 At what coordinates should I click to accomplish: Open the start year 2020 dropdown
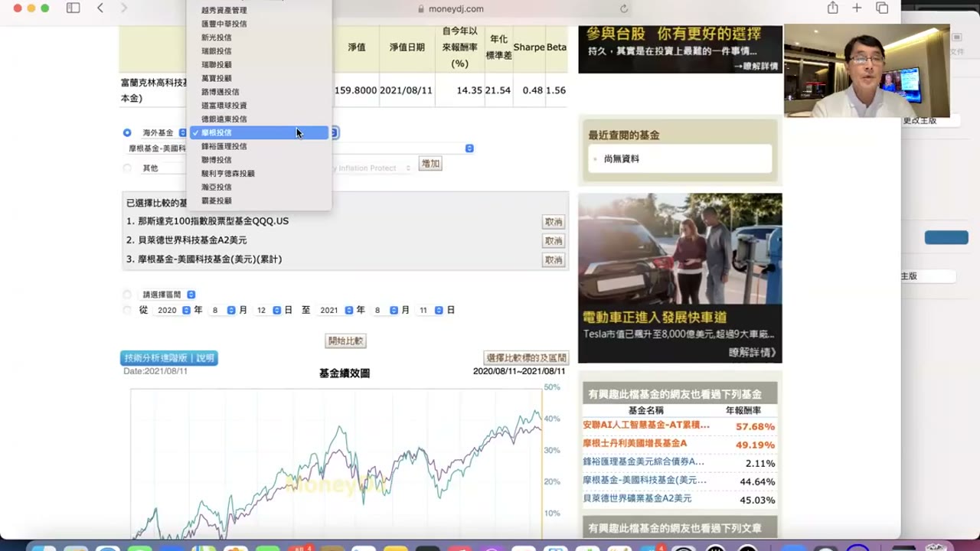point(173,310)
